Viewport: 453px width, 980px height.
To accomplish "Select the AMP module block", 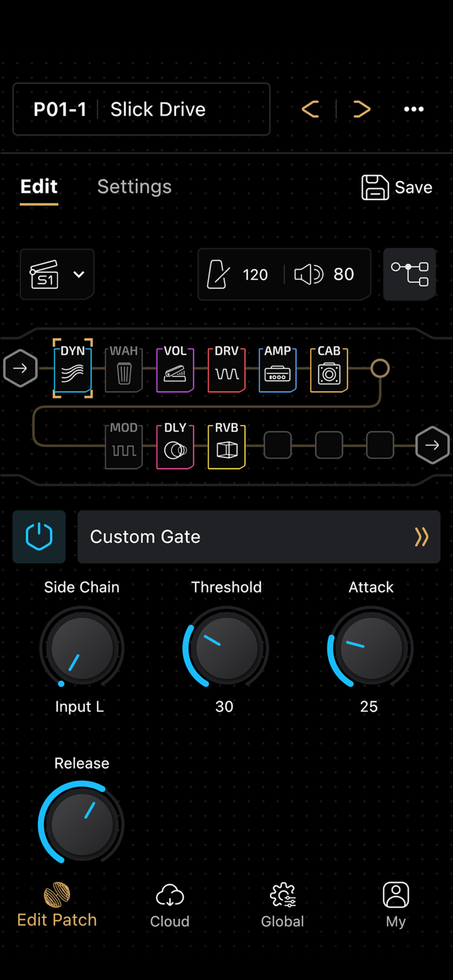I will pos(278,368).
